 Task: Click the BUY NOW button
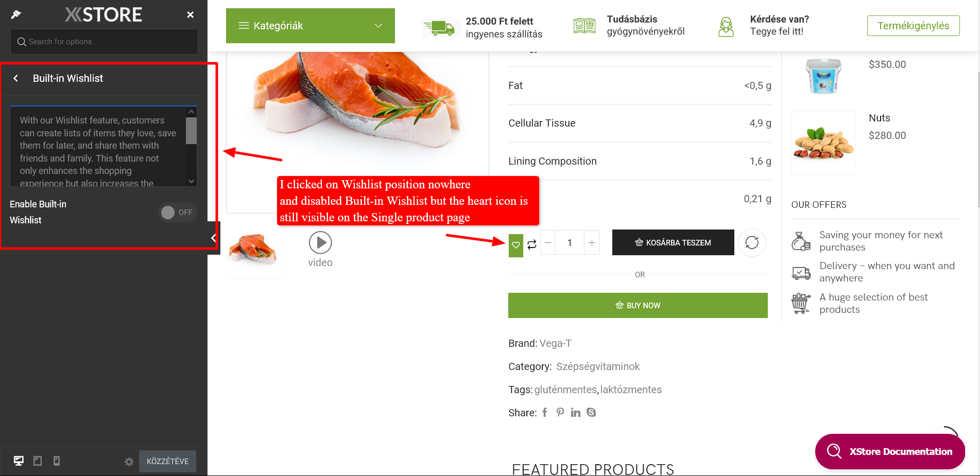[x=638, y=305]
